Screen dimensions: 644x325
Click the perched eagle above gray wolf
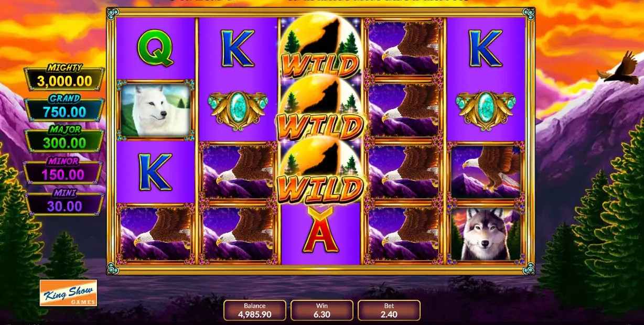pos(486,172)
